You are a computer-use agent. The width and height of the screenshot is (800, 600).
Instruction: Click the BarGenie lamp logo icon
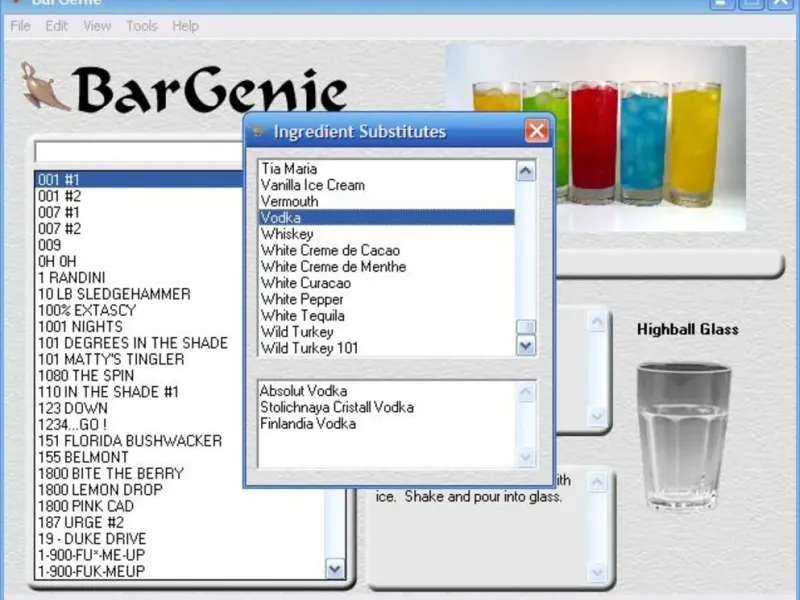click(43, 86)
